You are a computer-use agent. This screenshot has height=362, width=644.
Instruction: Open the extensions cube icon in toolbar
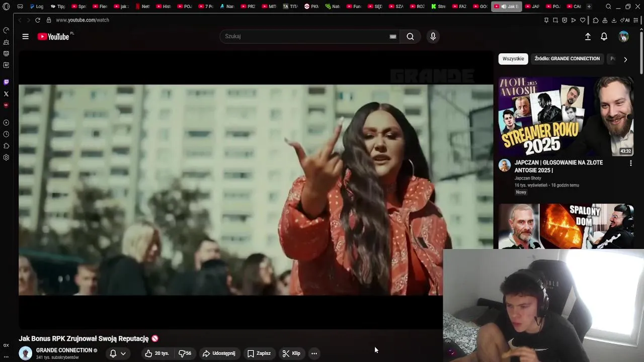pos(595,20)
